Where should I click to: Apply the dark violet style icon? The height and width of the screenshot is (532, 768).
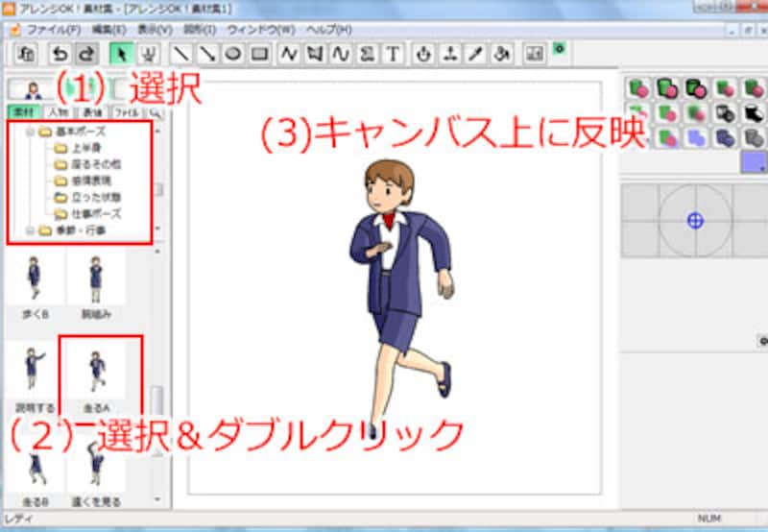click(725, 138)
